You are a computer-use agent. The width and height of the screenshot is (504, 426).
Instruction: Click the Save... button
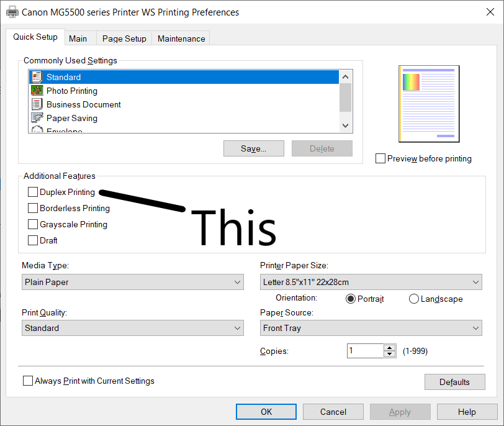(254, 148)
